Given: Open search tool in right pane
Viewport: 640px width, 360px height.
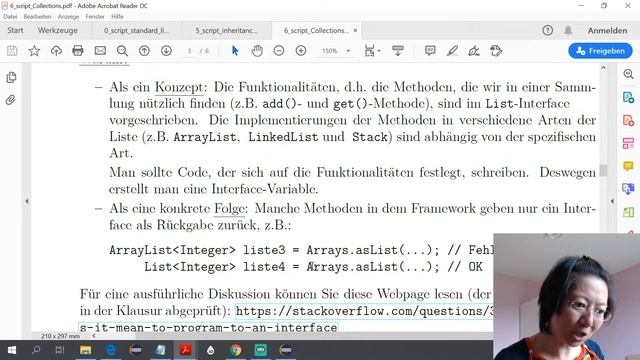Looking at the screenshot, I should pos(628,74).
